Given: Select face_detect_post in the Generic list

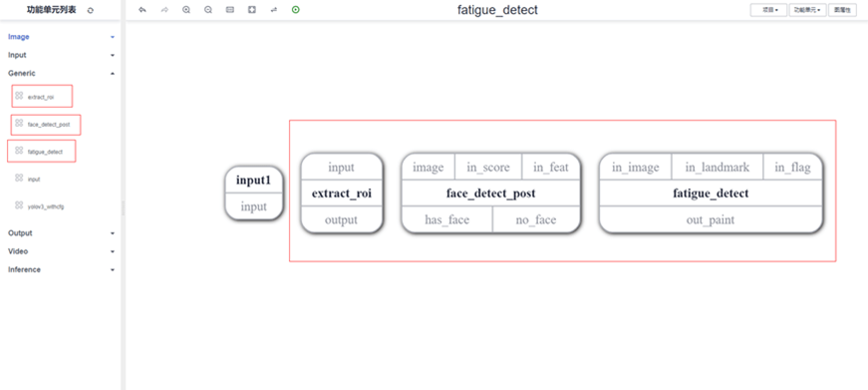Looking at the screenshot, I should pos(49,125).
